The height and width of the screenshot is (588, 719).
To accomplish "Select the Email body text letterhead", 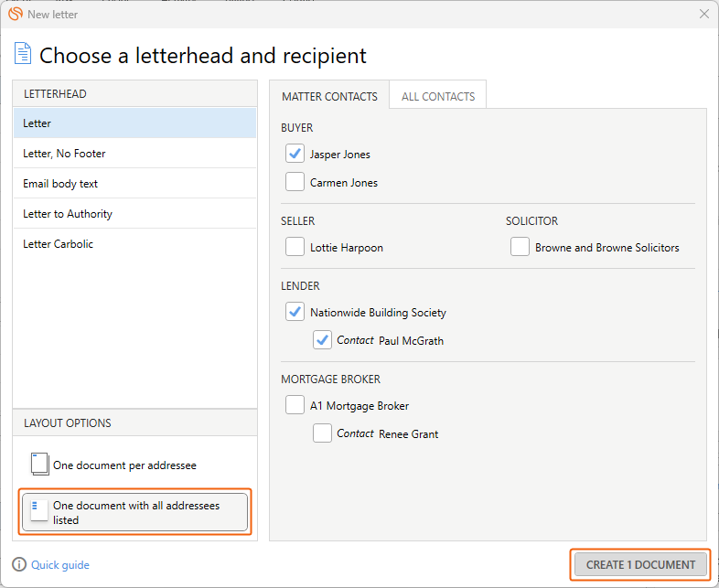I will click(134, 183).
